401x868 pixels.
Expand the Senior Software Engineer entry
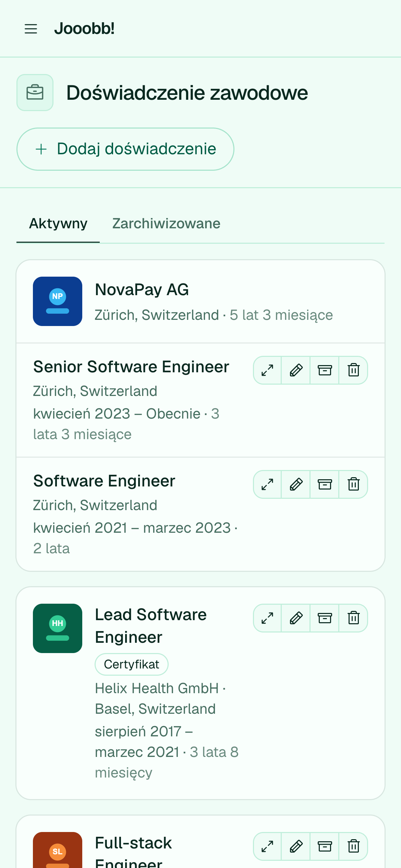[267, 370]
